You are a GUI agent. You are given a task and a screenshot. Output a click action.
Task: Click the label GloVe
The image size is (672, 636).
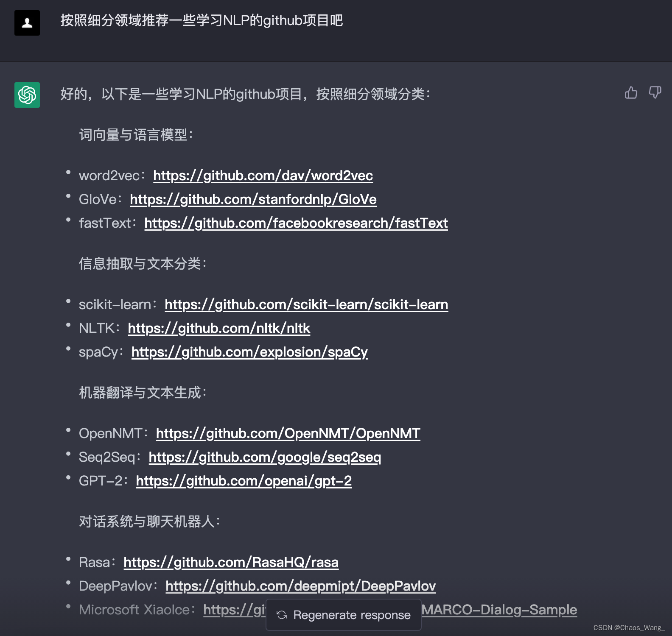click(98, 199)
